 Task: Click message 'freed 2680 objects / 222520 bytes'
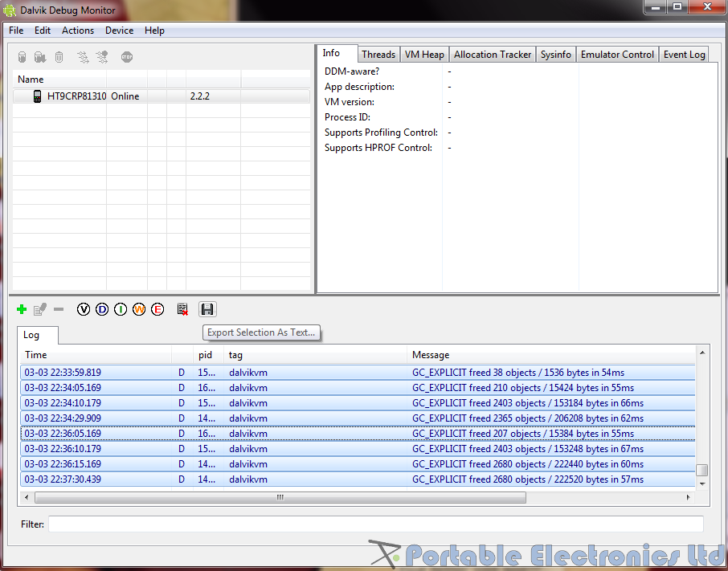point(528,479)
